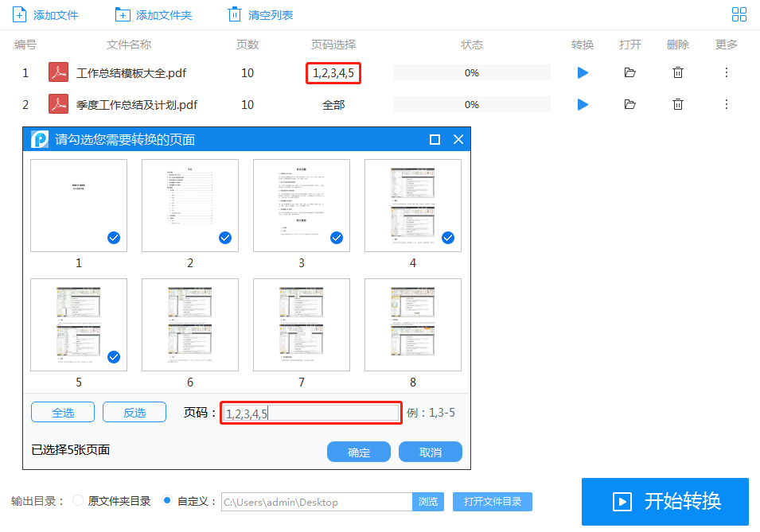
Task: Click the 页码 page number input field
Action: point(311,414)
